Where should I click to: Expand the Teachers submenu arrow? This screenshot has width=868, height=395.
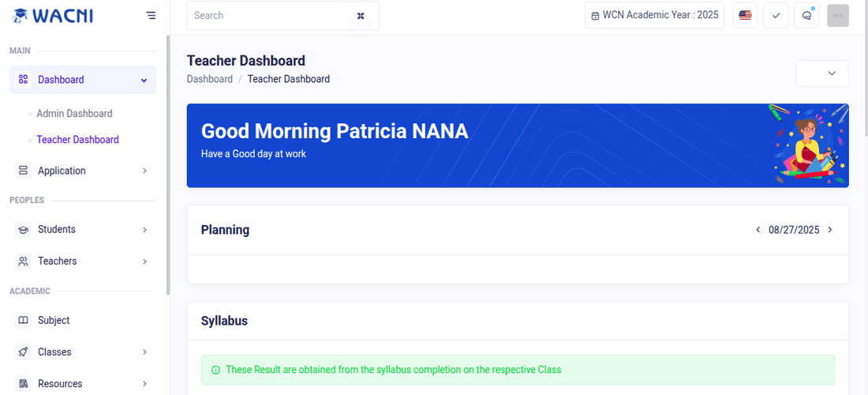pyautogui.click(x=144, y=261)
